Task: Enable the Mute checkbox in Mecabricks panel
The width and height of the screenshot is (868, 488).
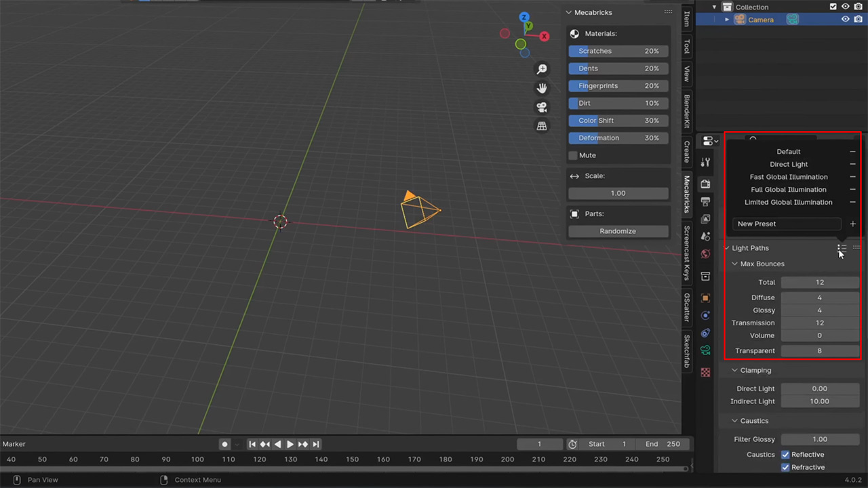Action: point(573,155)
